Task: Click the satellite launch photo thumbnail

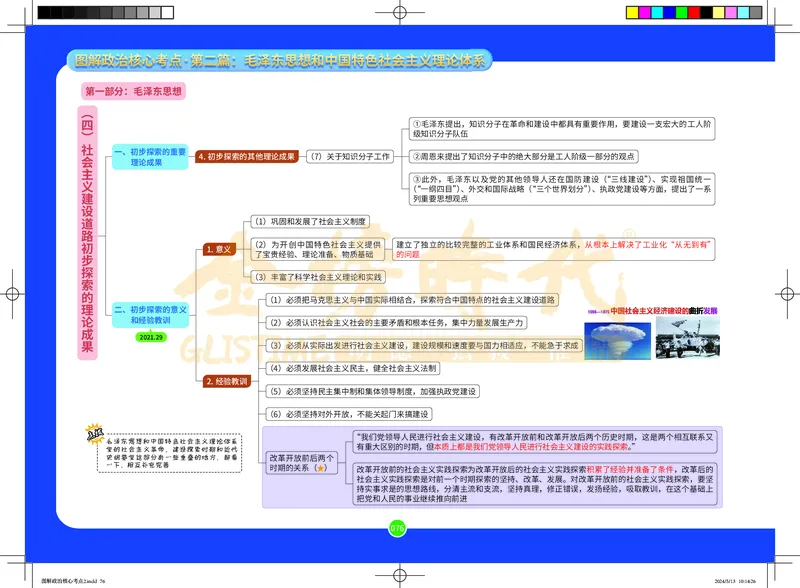Action: [x=681, y=338]
